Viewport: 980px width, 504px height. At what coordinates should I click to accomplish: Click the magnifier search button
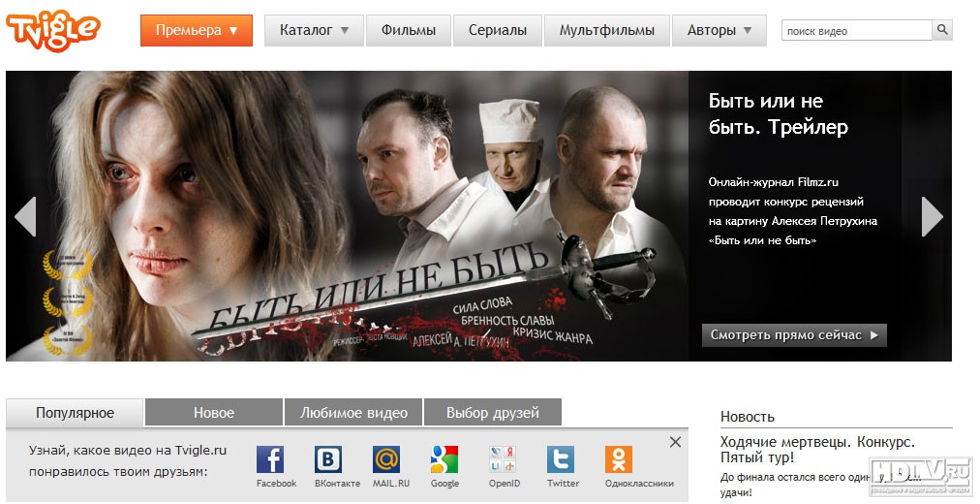coord(942,30)
